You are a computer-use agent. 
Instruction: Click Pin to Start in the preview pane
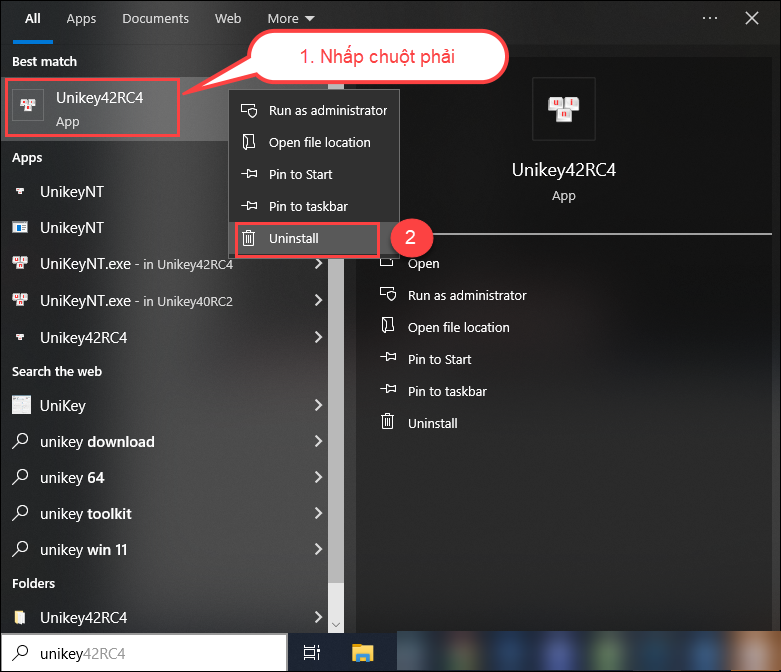click(x=439, y=359)
